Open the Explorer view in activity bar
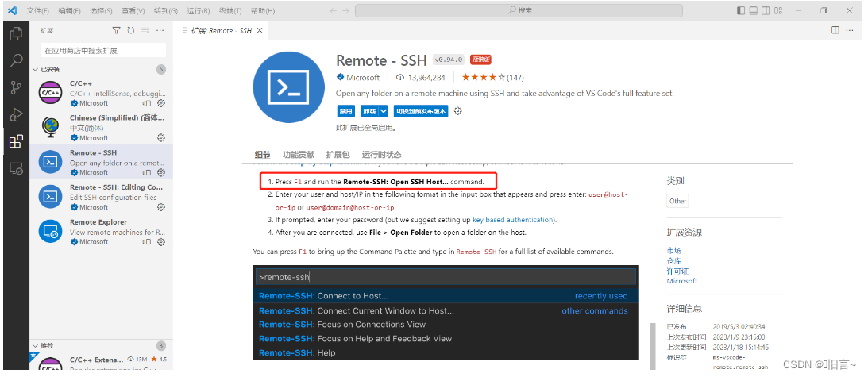The height and width of the screenshot is (377, 868). pos(16,34)
